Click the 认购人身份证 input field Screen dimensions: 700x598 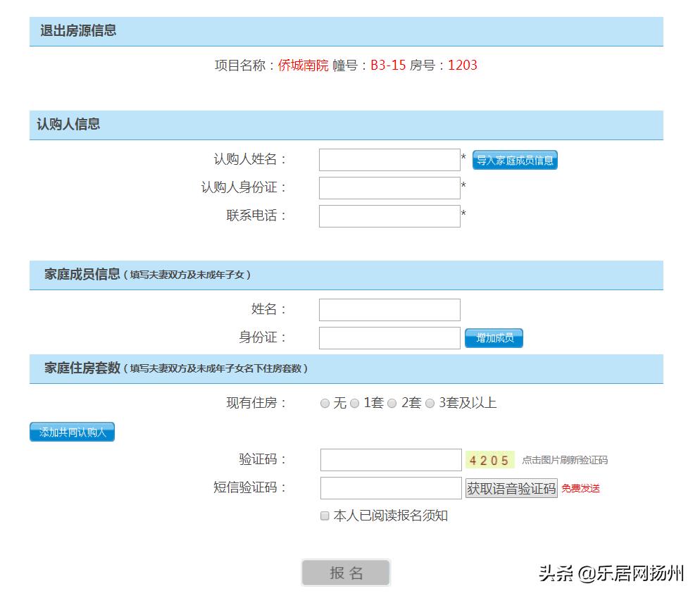tap(389, 188)
